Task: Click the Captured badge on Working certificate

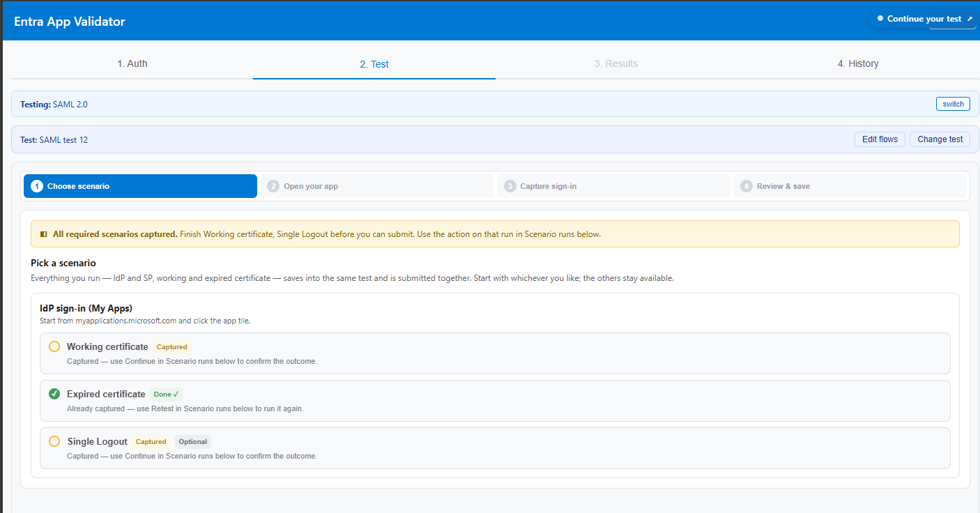Action: [171, 346]
